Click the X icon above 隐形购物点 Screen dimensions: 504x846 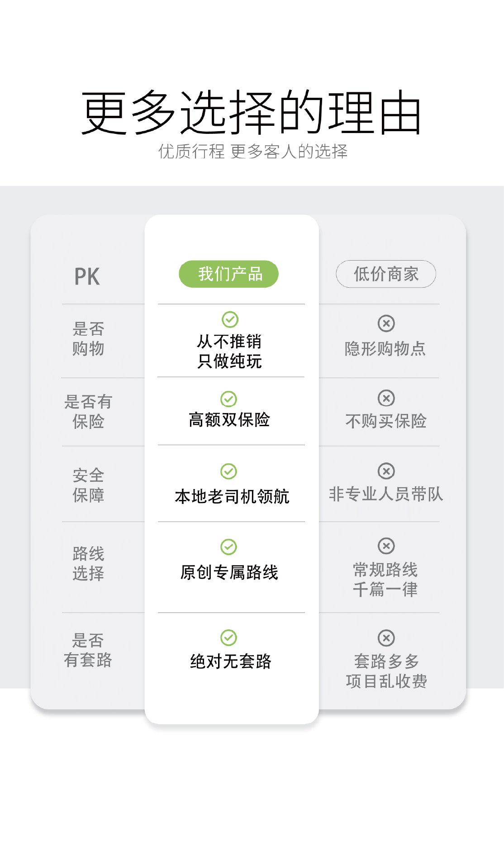tap(386, 323)
